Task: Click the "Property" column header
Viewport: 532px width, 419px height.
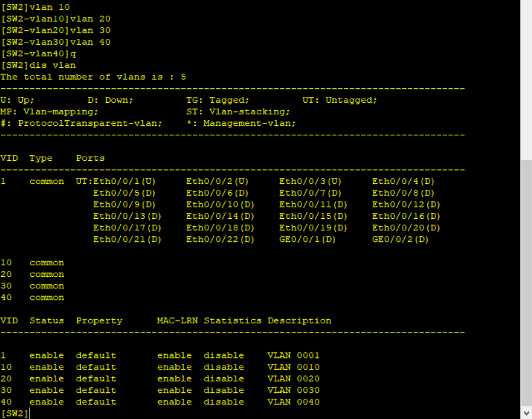Action: click(99, 321)
